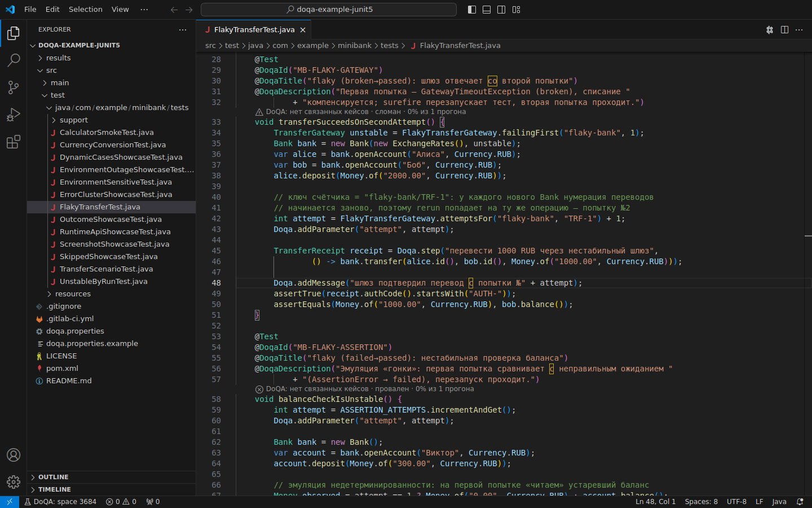This screenshot has width=812, height=508.
Task: Open UnstableByRunTest.java in the explorer
Action: coord(111,282)
